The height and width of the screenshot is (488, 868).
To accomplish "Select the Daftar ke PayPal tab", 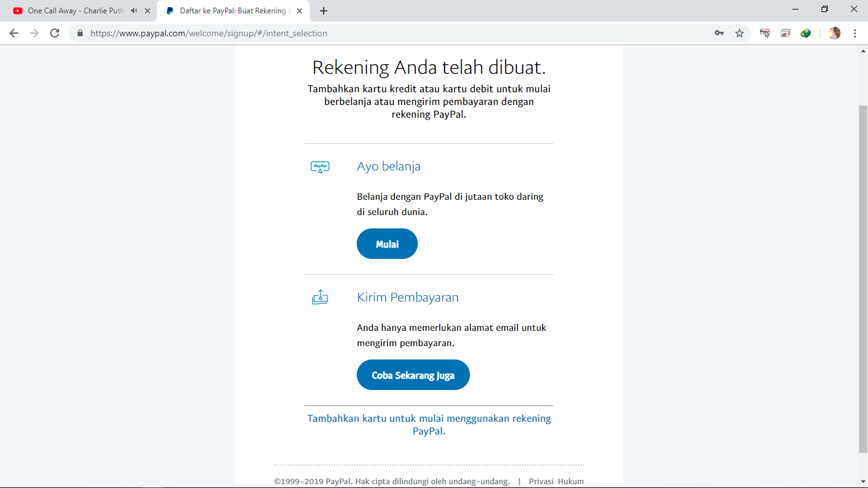I will click(x=233, y=11).
